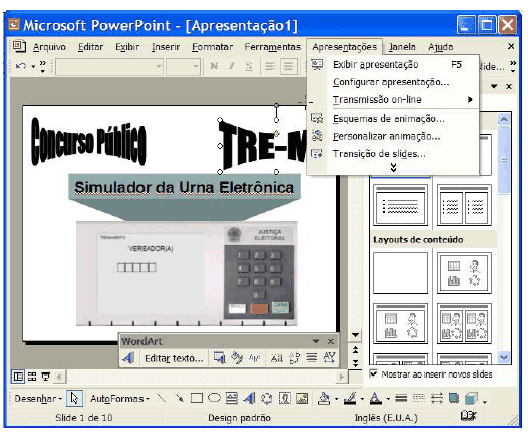Apply line color with brush icon
528x433 pixels.
tap(350, 399)
